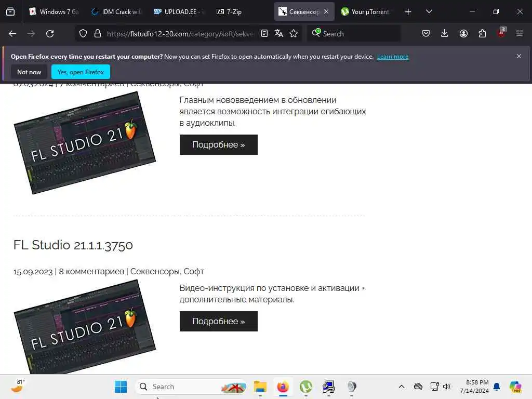Click Подробнее under FL Studio 21.1.1.3750
Image resolution: width=532 pixels, height=399 pixels.
[219, 321]
